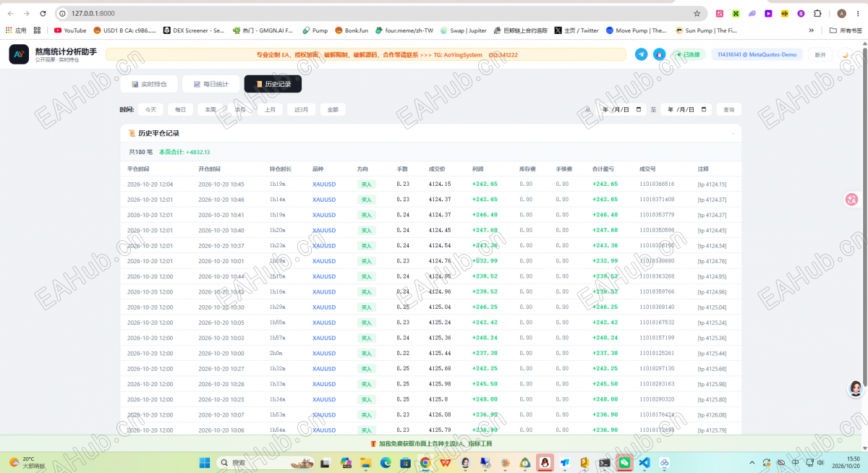Click the AY app logo

[x=19, y=54]
